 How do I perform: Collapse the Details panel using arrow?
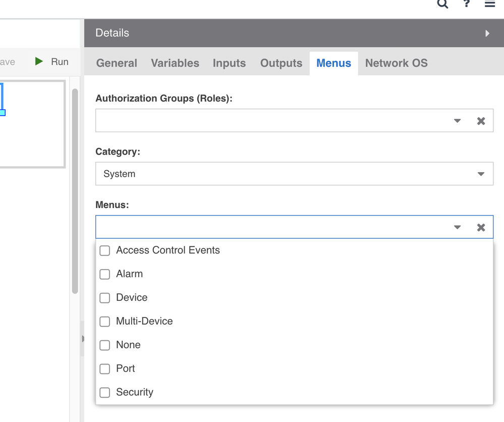pyautogui.click(x=487, y=33)
